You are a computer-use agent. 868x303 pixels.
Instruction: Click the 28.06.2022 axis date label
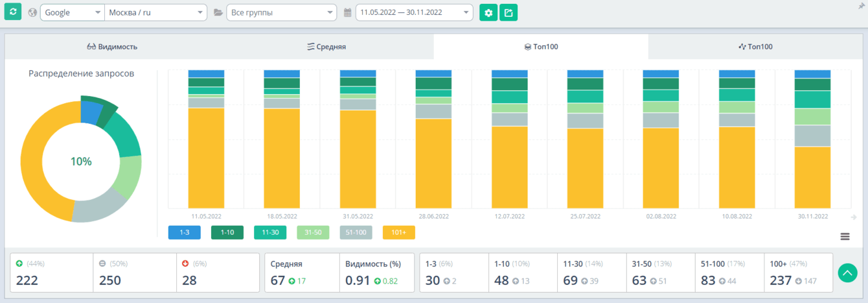433,216
